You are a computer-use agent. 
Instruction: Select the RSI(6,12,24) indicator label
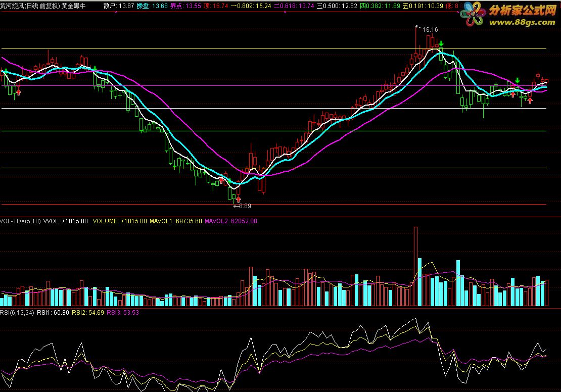coord(17,313)
